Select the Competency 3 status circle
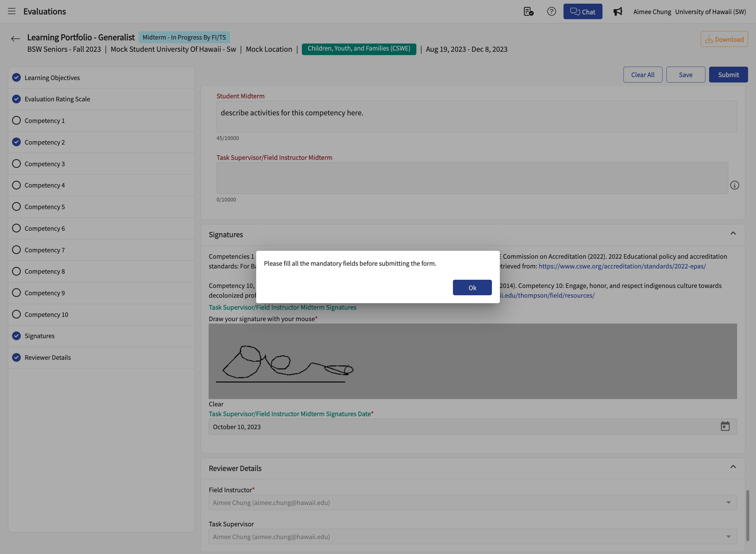This screenshot has width=756, height=554. tap(16, 164)
